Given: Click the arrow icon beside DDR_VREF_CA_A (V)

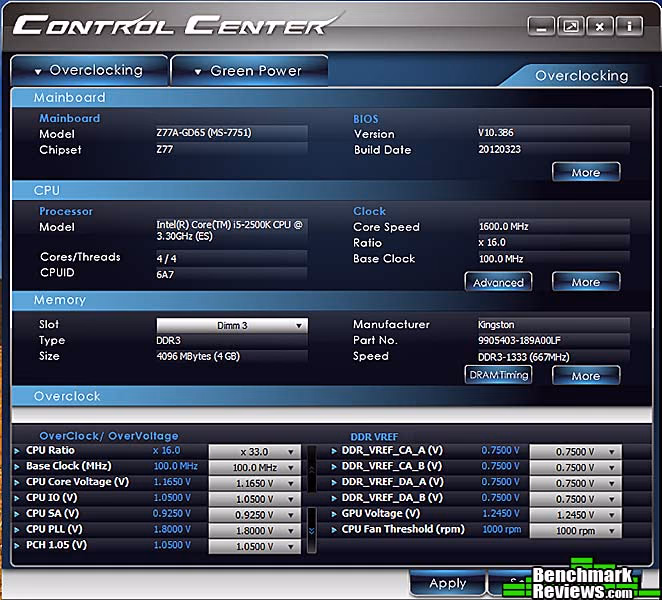Looking at the screenshot, I should click(334, 451).
